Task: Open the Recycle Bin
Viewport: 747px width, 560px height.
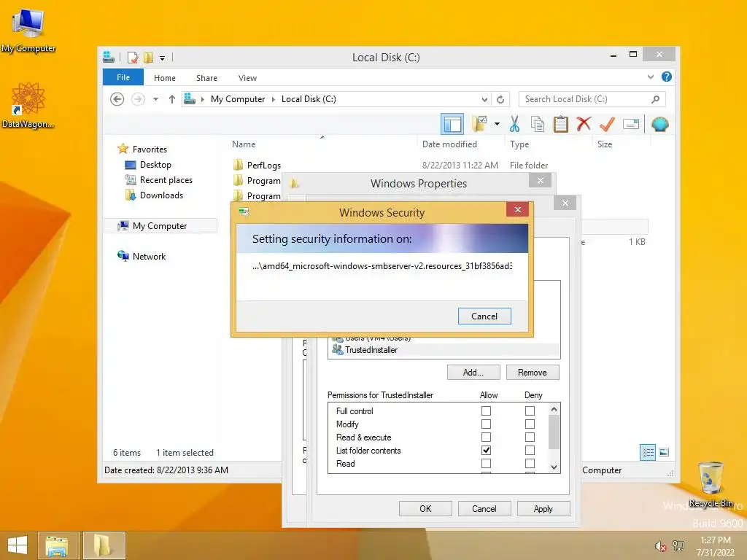Action: pyautogui.click(x=711, y=485)
